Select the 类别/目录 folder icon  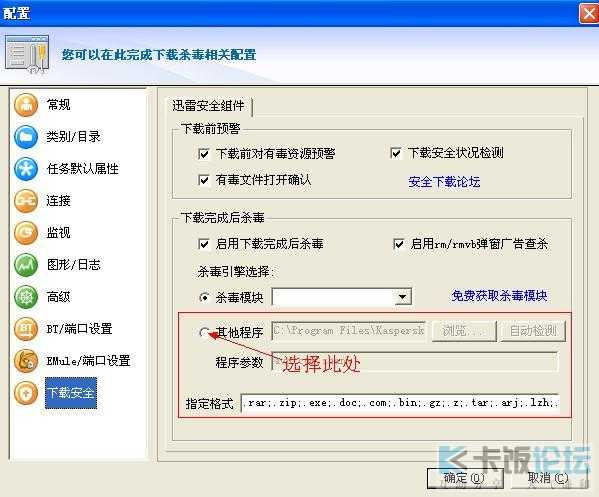point(26,137)
